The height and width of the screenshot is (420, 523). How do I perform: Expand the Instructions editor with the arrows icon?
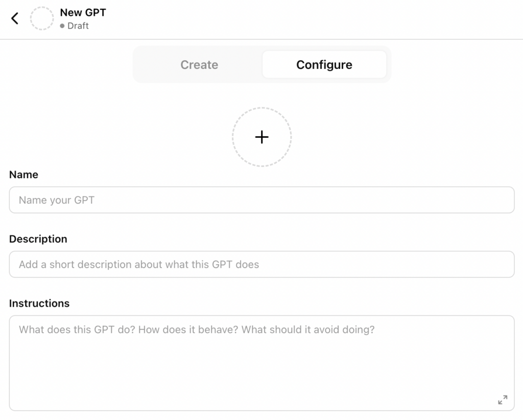click(x=503, y=400)
